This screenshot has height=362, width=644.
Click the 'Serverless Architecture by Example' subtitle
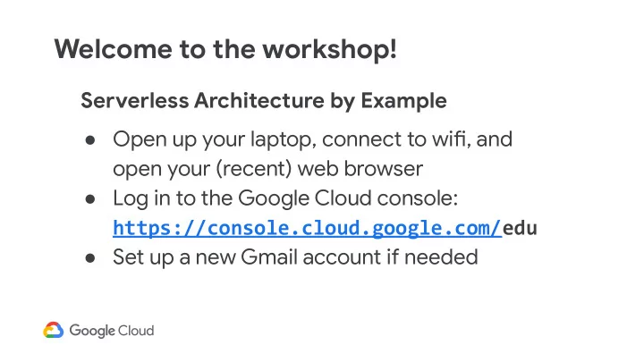click(264, 101)
